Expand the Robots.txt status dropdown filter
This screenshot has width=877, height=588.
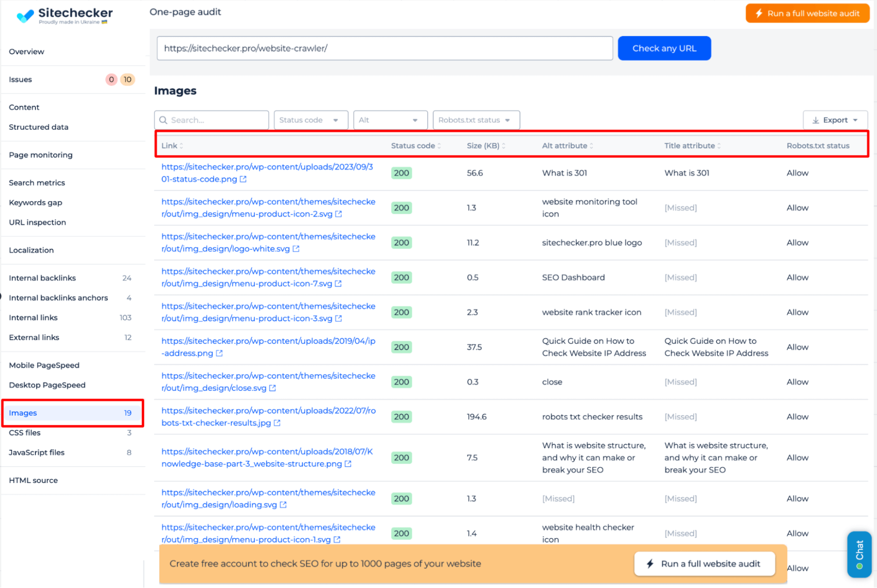[476, 120]
